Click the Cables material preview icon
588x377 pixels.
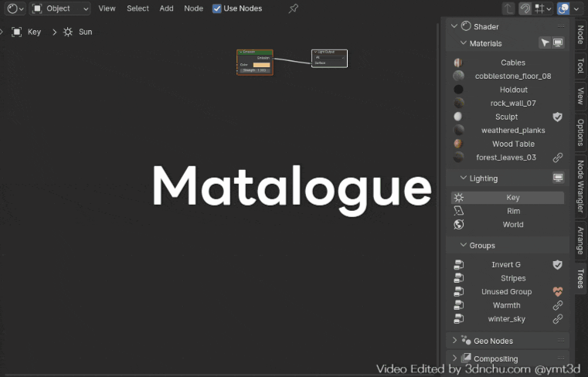(x=458, y=63)
